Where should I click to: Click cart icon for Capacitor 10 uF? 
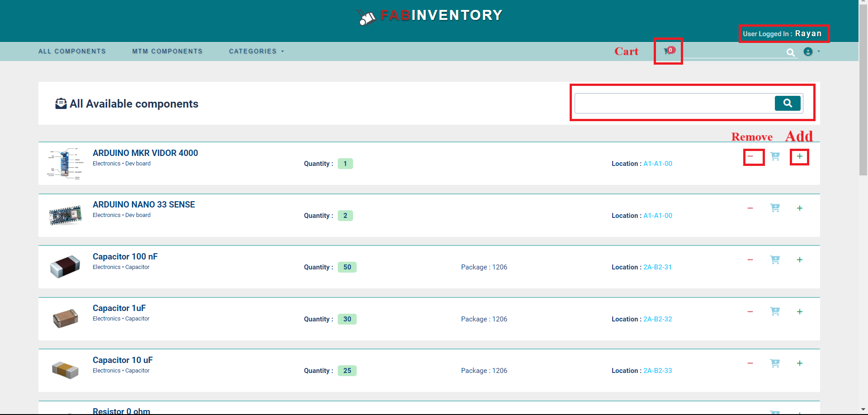click(775, 363)
